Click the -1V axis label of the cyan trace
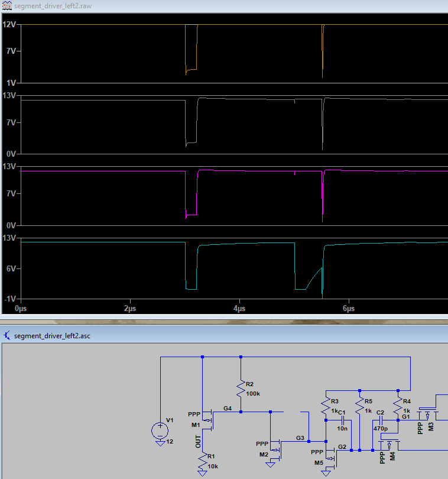Viewport: 448px width, 479px height. (x=10, y=299)
